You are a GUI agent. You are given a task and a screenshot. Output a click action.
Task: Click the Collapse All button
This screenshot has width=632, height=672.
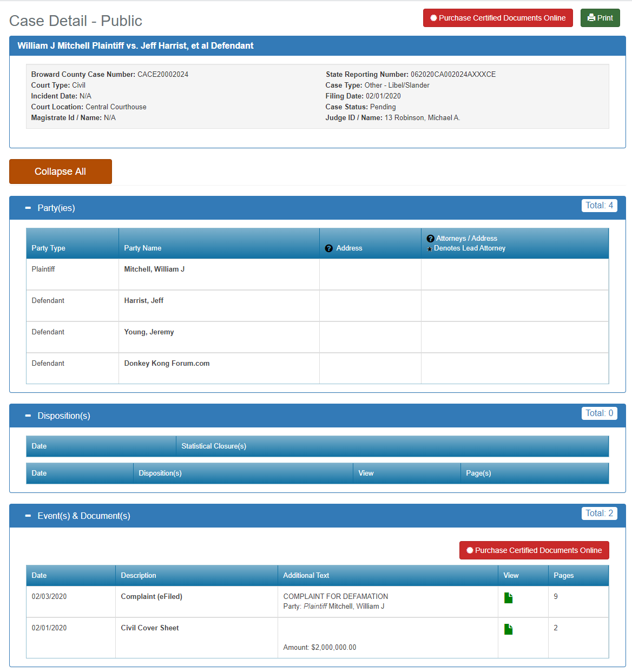(x=61, y=172)
